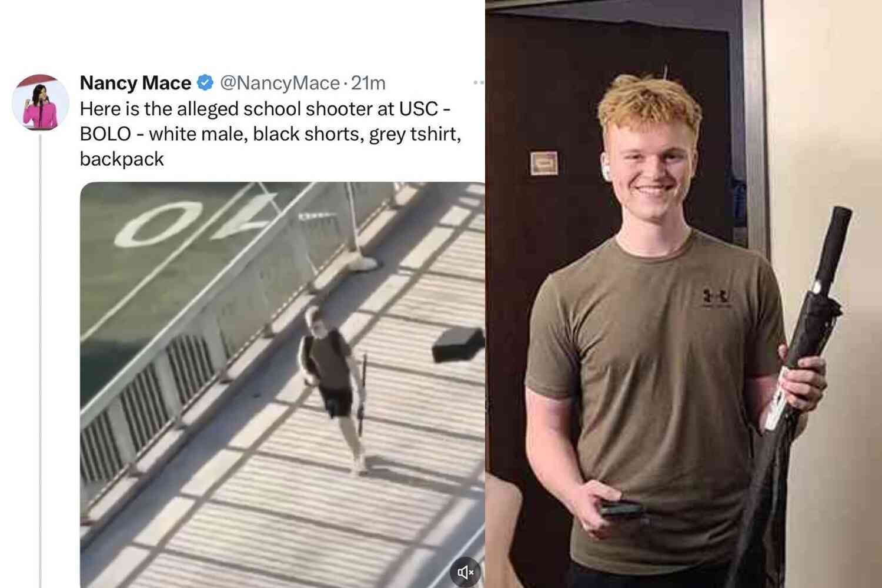Open the Nancy Mace display name

click(135, 83)
